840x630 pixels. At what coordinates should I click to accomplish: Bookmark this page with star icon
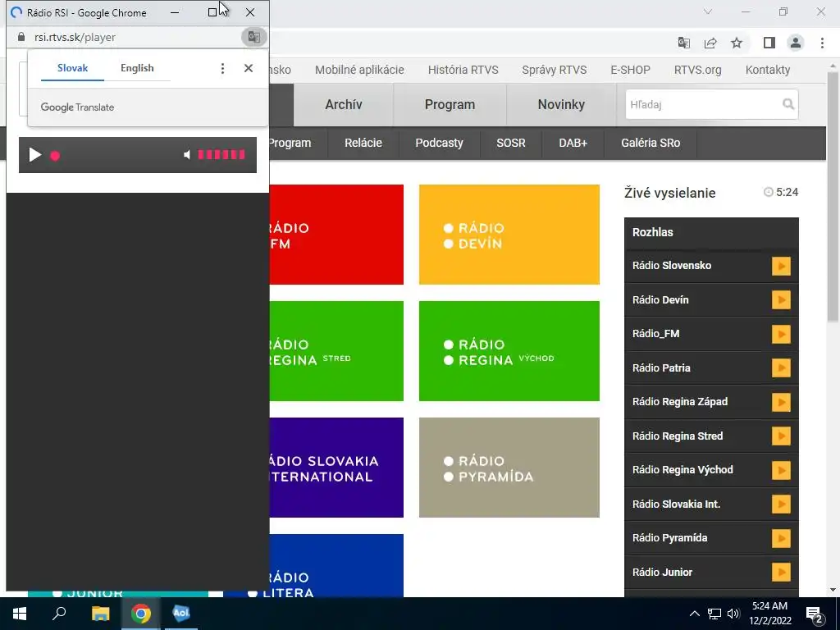pyautogui.click(x=737, y=43)
